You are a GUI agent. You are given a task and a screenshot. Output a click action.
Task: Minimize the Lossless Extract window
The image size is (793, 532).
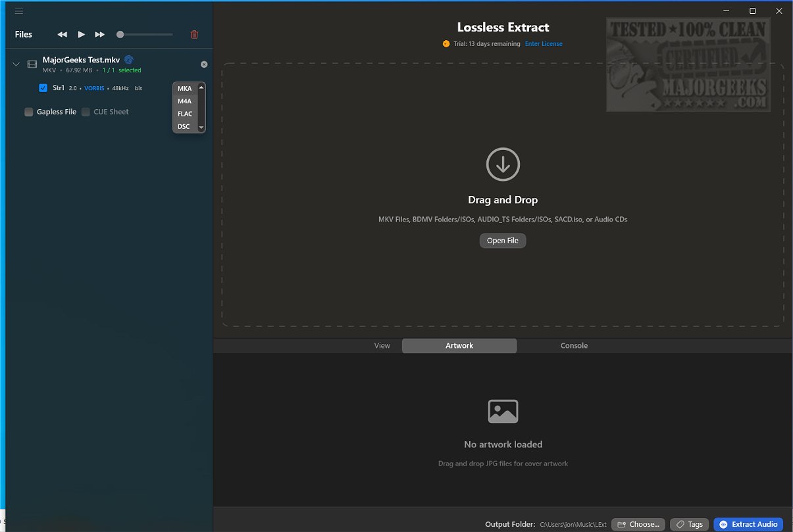click(x=726, y=11)
